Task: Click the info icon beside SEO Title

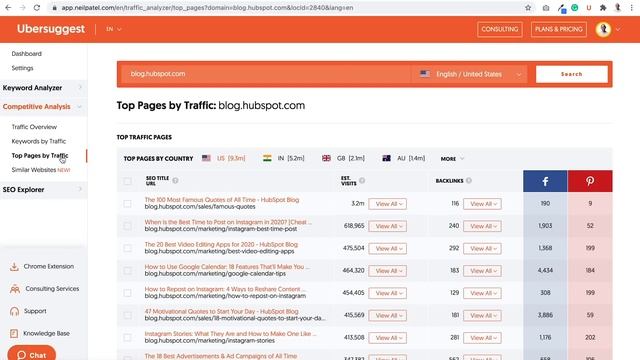Action: [175, 180]
